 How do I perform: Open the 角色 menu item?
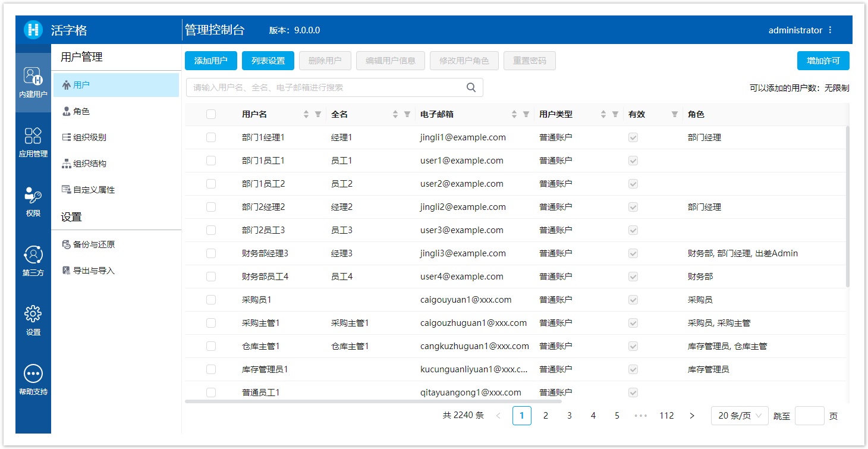pos(116,111)
